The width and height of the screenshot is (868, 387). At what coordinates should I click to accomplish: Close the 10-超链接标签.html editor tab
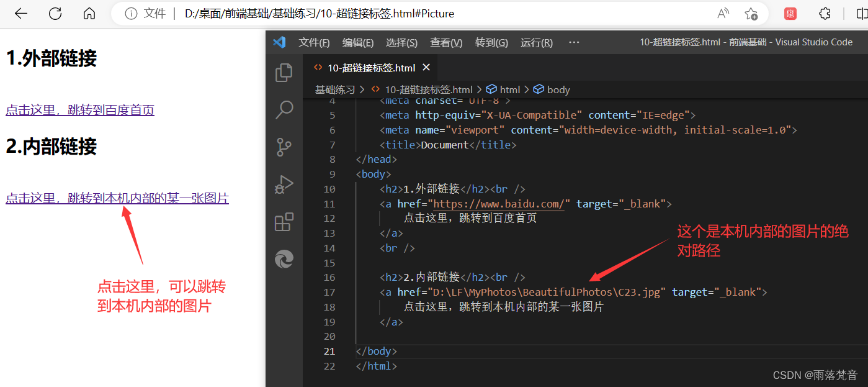(426, 68)
